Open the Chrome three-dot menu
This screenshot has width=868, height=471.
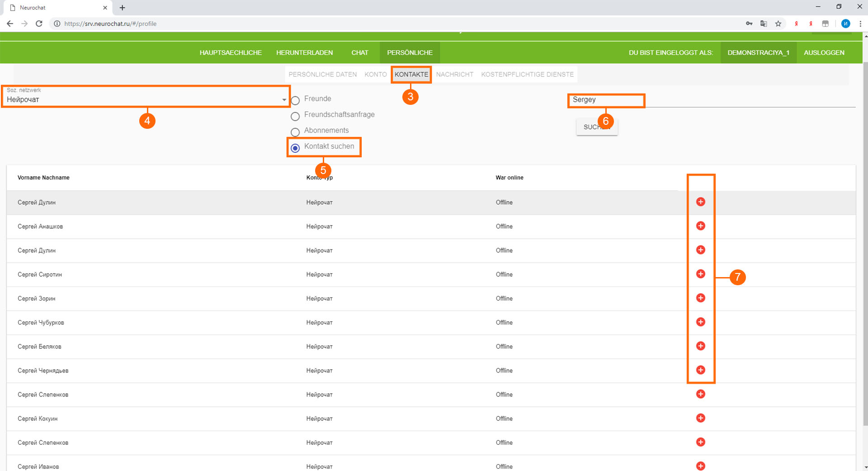[860, 24]
